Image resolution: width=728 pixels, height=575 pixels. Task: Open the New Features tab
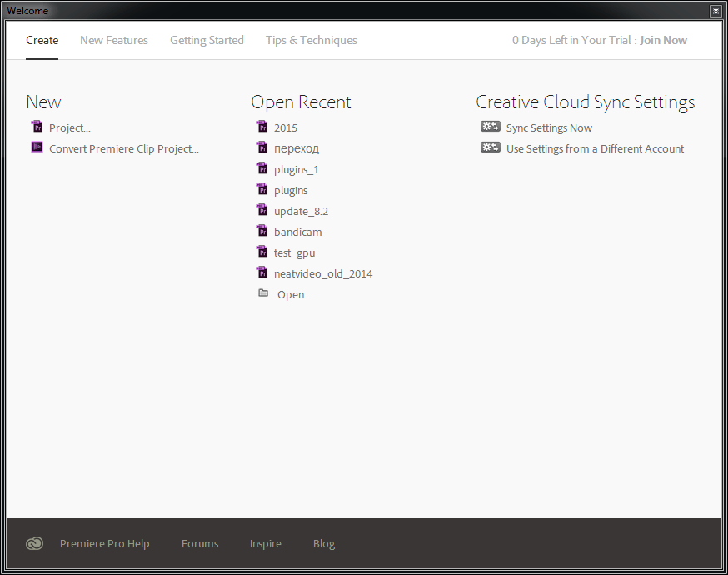114,40
